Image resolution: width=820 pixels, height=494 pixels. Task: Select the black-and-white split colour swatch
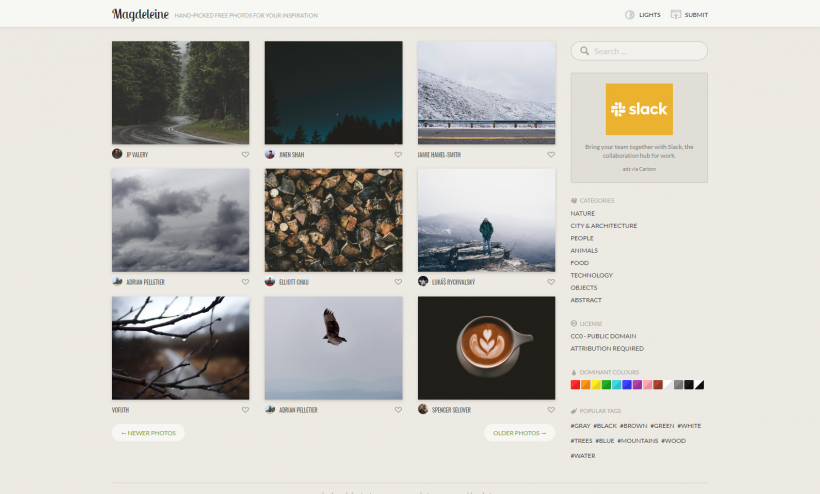(699, 385)
